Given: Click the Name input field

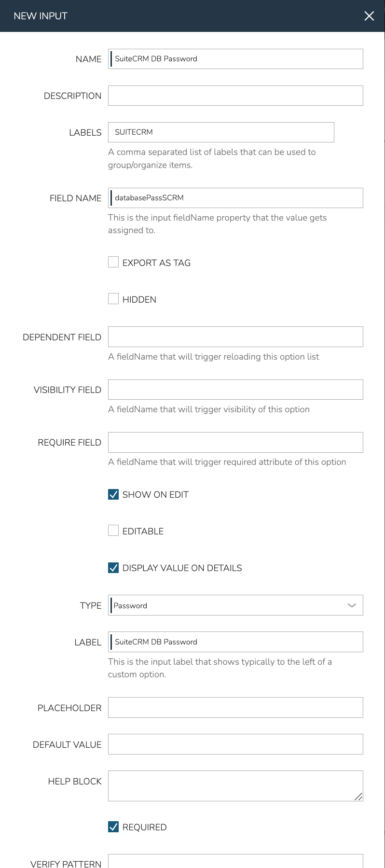Looking at the screenshot, I should tap(235, 59).
